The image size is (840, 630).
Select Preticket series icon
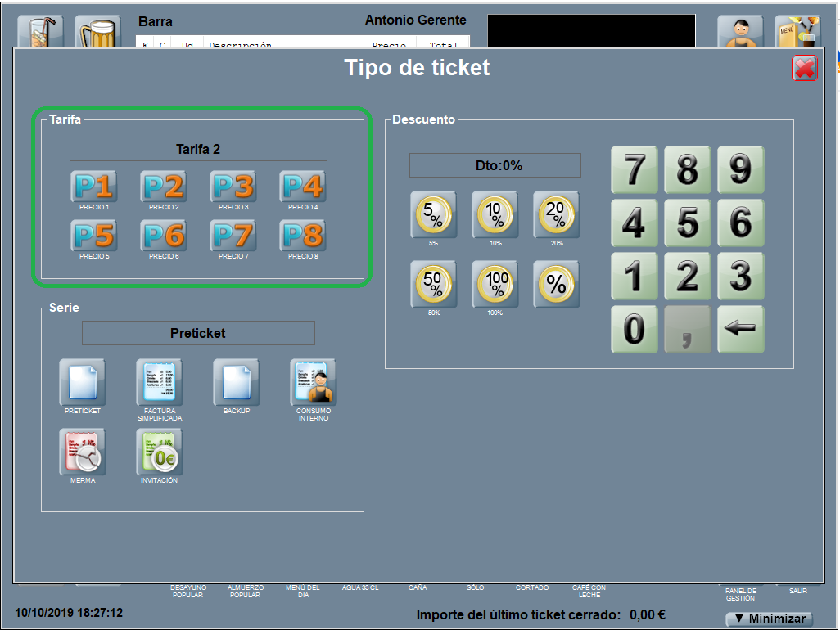[x=83, y=382]
